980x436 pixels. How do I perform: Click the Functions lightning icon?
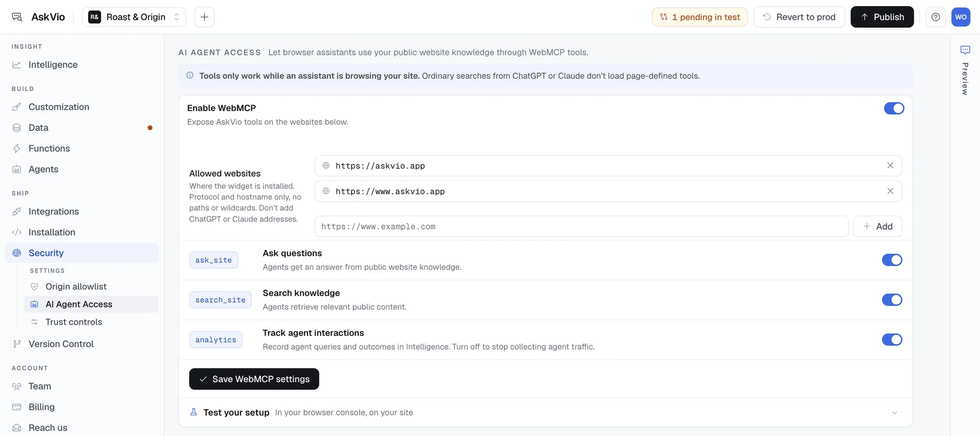pos(17,149)
